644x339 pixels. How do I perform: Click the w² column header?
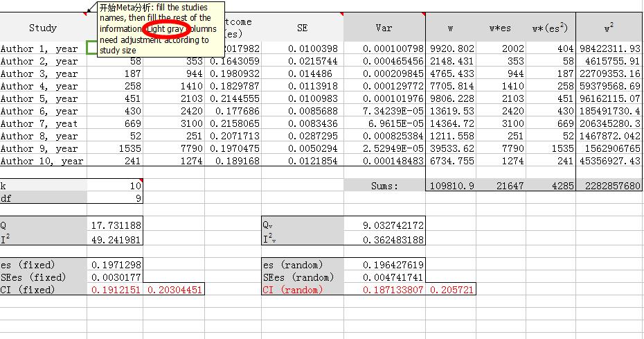click(609, 28)
